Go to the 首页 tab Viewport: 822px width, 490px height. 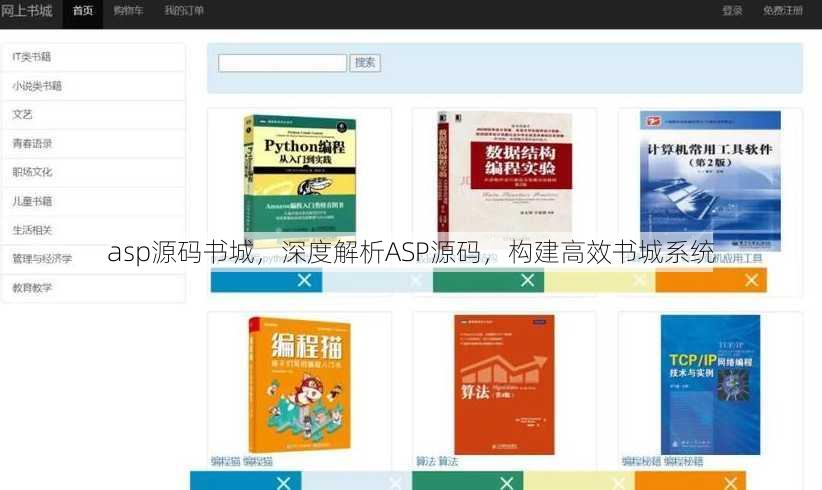(83, 10)
